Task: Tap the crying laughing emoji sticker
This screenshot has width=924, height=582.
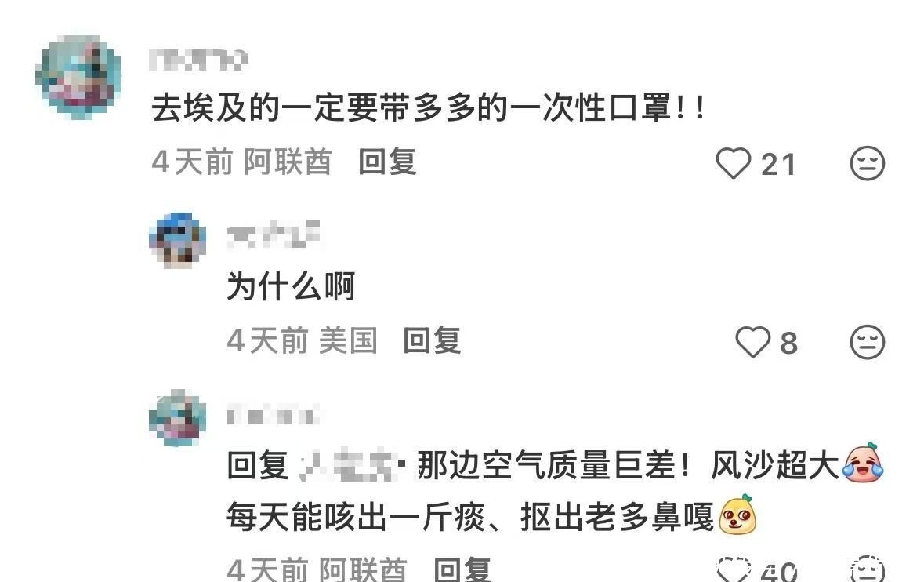Action: point(864,464)
